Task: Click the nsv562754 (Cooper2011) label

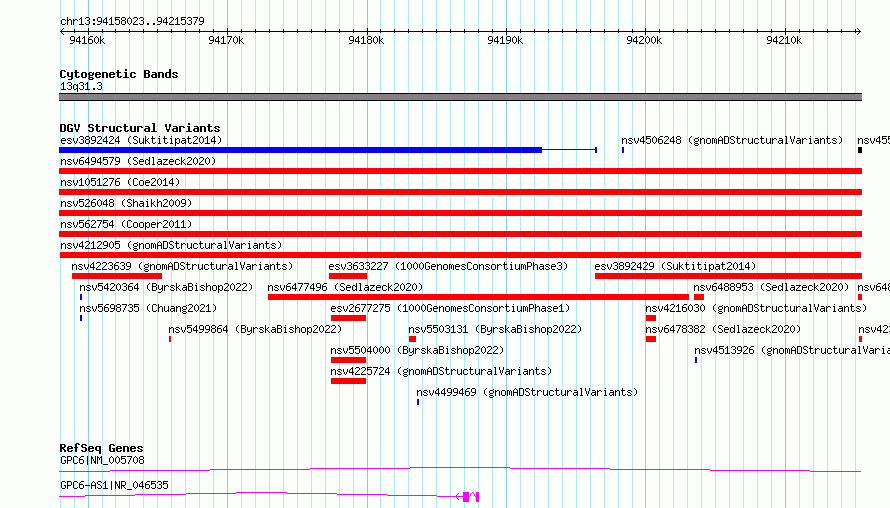Action: pos(126,224)
